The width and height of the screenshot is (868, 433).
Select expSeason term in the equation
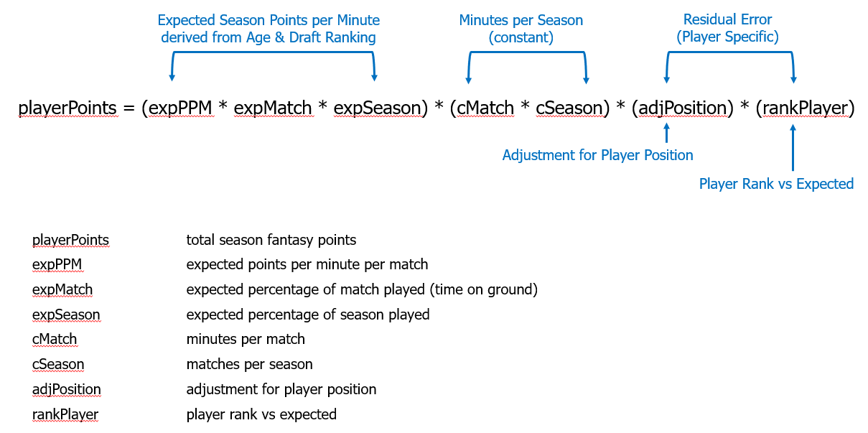377,108
